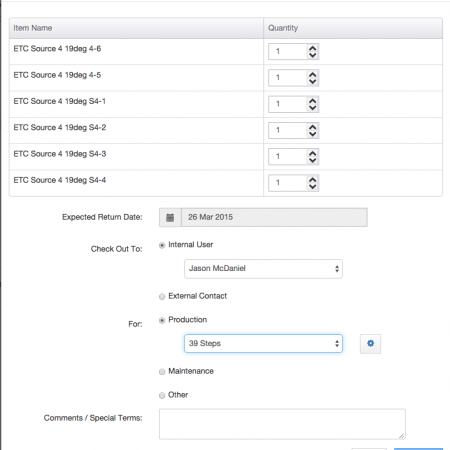Select the Internal User radio button
The image size is (450, 450).
pyautogui.click(x=162, y=246)
